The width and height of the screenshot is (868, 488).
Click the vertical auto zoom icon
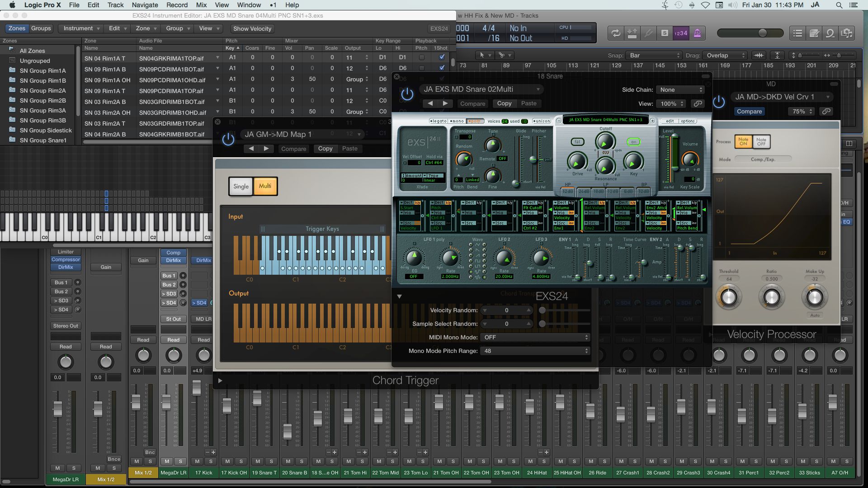(x=777, y=55)
